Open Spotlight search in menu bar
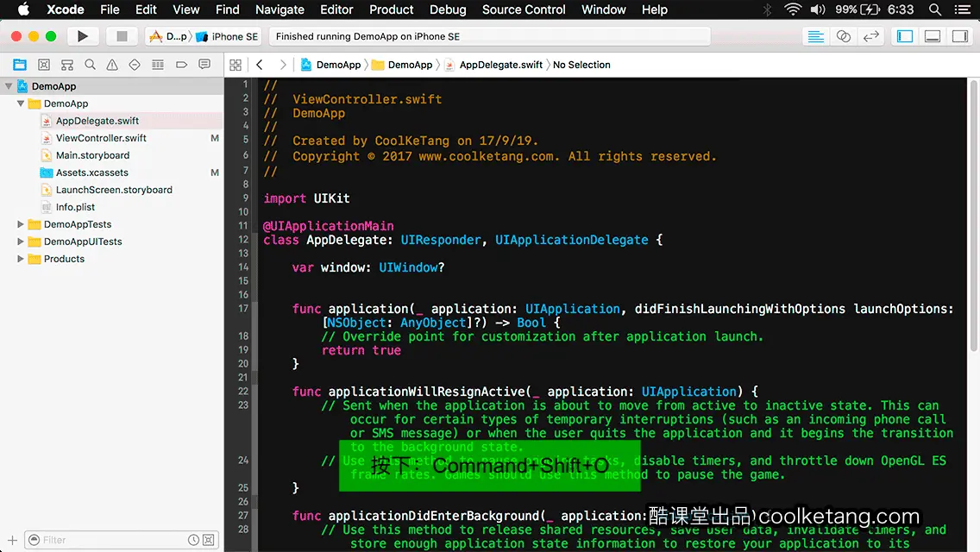980x552 pixels. click(x=935, y=9)
